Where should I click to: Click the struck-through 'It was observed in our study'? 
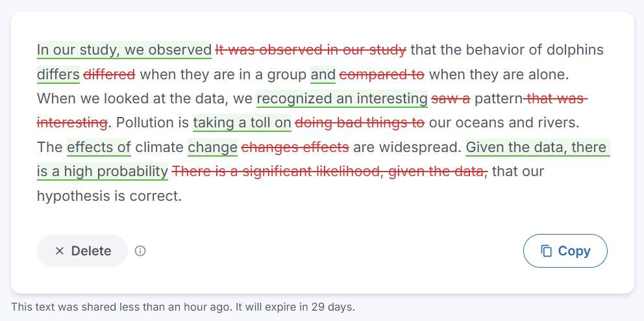[x=311, y=50]
